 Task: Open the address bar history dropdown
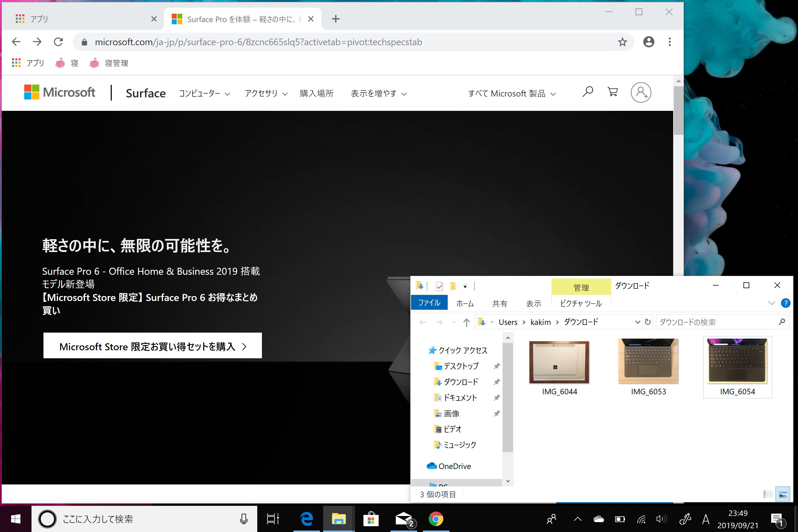tap(638, 322)
